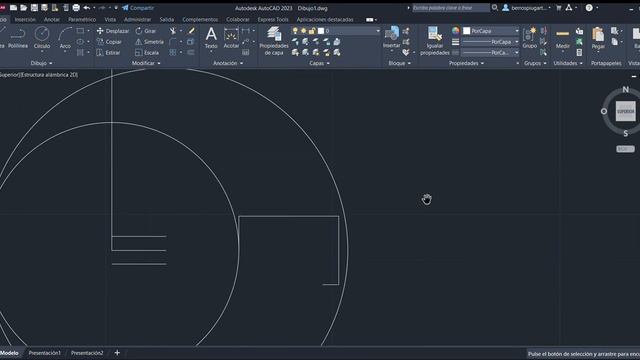Click the Print (plot) icon in quick access
Screen dimensions: 640x360
tap(76, 8)
